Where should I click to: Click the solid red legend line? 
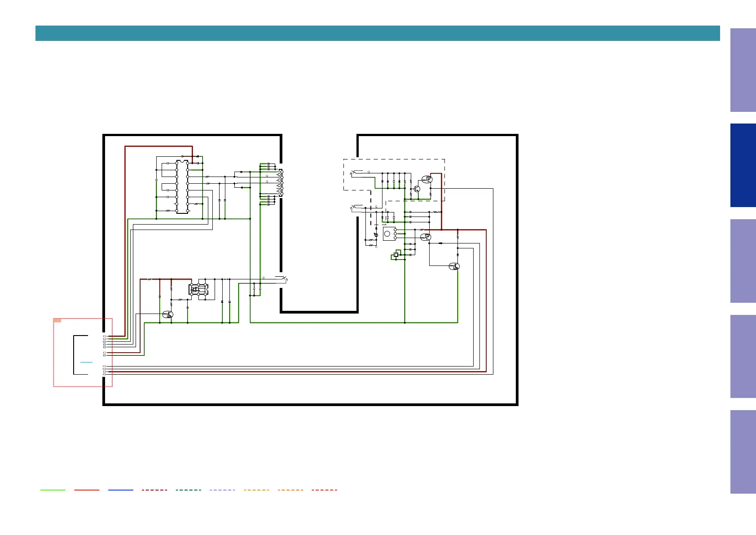coord(87,490)
